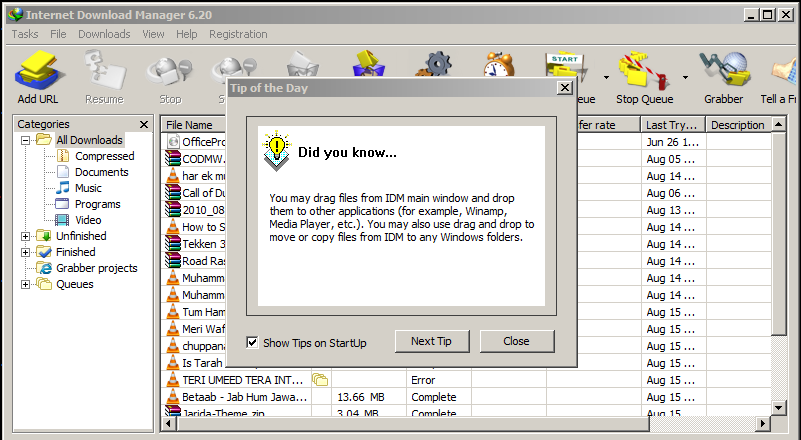The image size is (801, 440).
Task: Click the horizontal scrollbar left arrow
Action: point(168,423)
